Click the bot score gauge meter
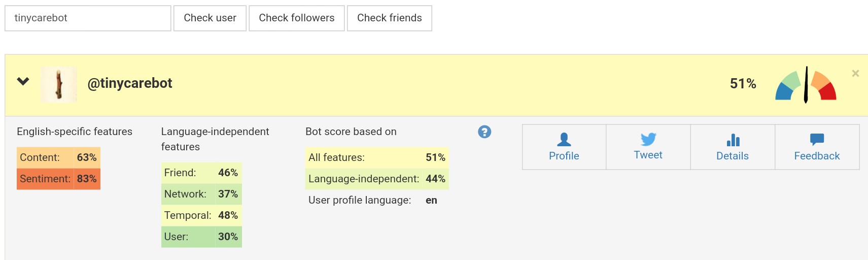The height and width of the screenshot is (260, 868). click(806, 85)
